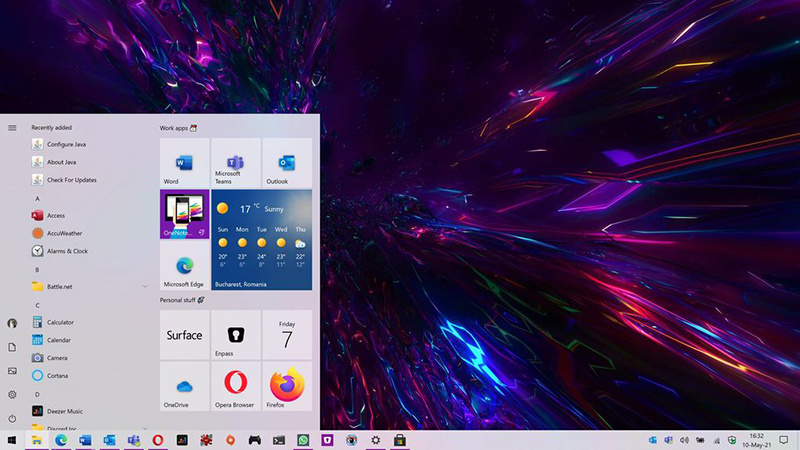Screen dimensions: 800x450
Task: Open the Action Center notification icon
Action: [x=784, y=440]
